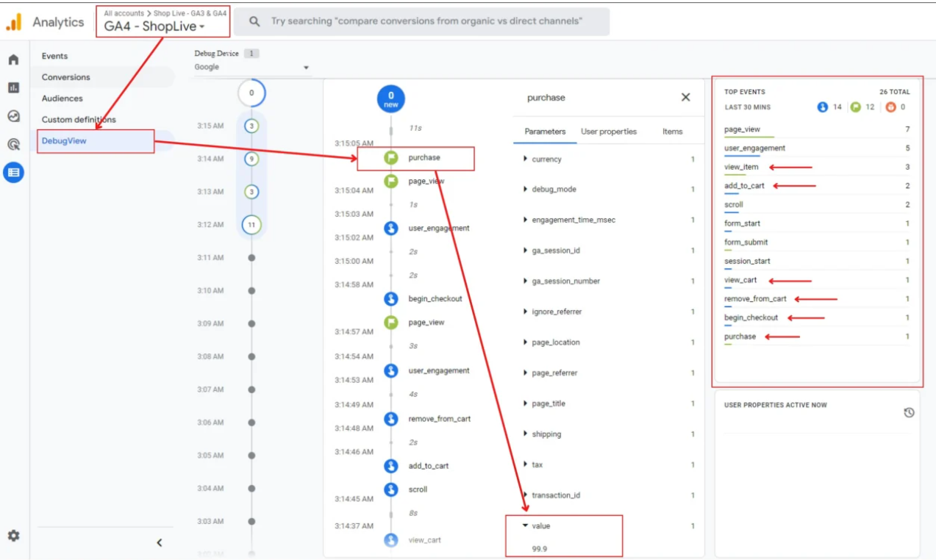The height and width of the screenshot is (560, 936).
Task: Click the history icon in User Properties panel
Action: click(909, 413)
